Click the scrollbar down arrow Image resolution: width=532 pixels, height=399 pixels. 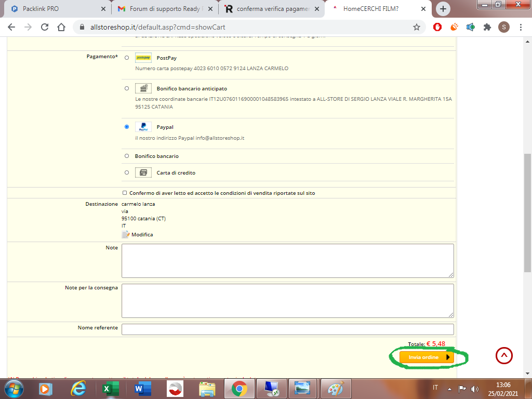point(527,374)
